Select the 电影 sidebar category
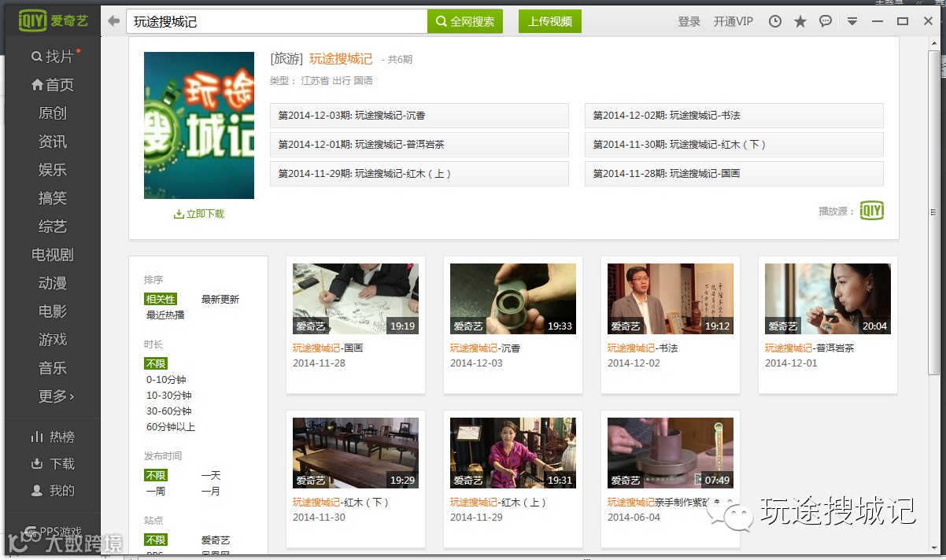The height and width of the screenshot is (560, 946). coord(53,311)
